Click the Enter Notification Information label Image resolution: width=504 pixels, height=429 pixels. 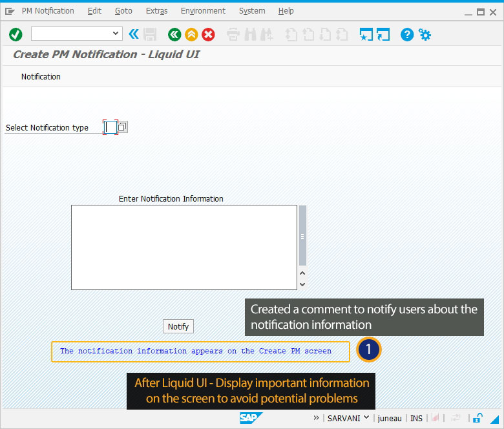point(171,198)
